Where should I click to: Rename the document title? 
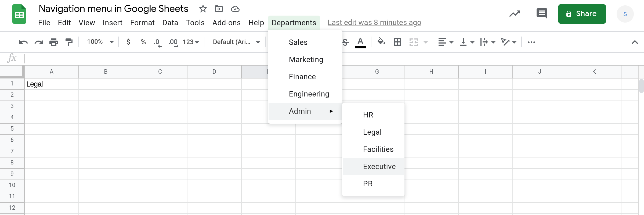[x=113, y=9]
